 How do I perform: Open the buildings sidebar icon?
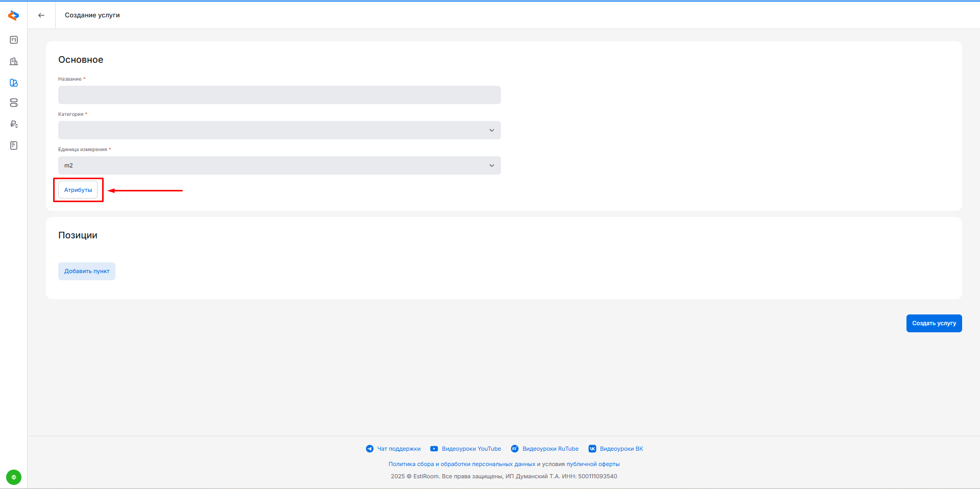click(14, 61)
